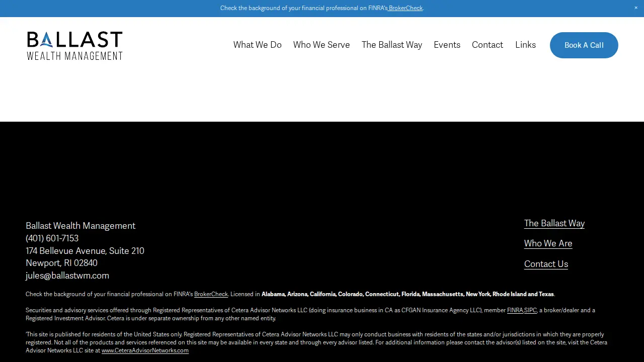Open the Events page
644x362 pixels.
(x=447, y=45)
